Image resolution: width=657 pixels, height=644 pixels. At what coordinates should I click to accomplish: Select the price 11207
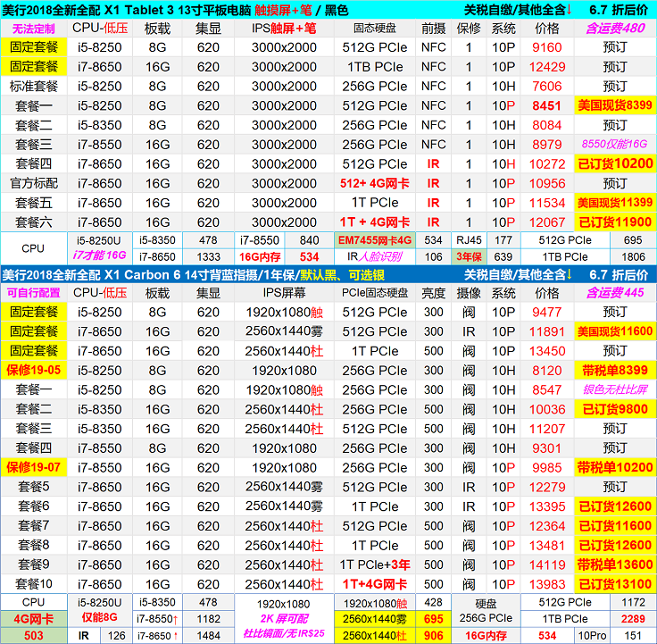pos(547,429)
